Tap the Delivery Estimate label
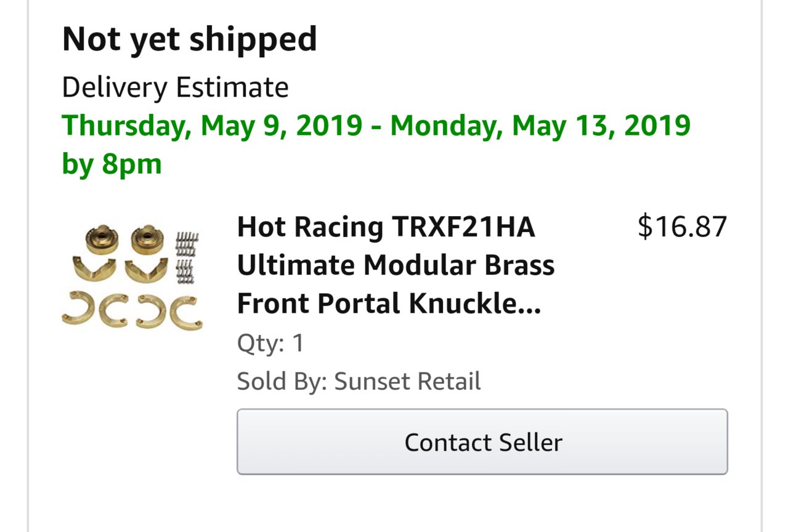 [175, 87]
